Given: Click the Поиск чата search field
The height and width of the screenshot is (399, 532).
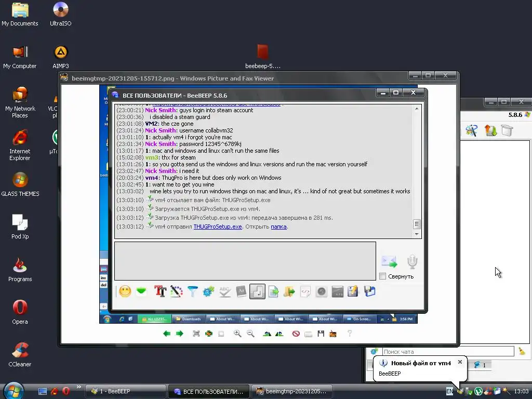Looking at the screenshot, I should 448,352.
